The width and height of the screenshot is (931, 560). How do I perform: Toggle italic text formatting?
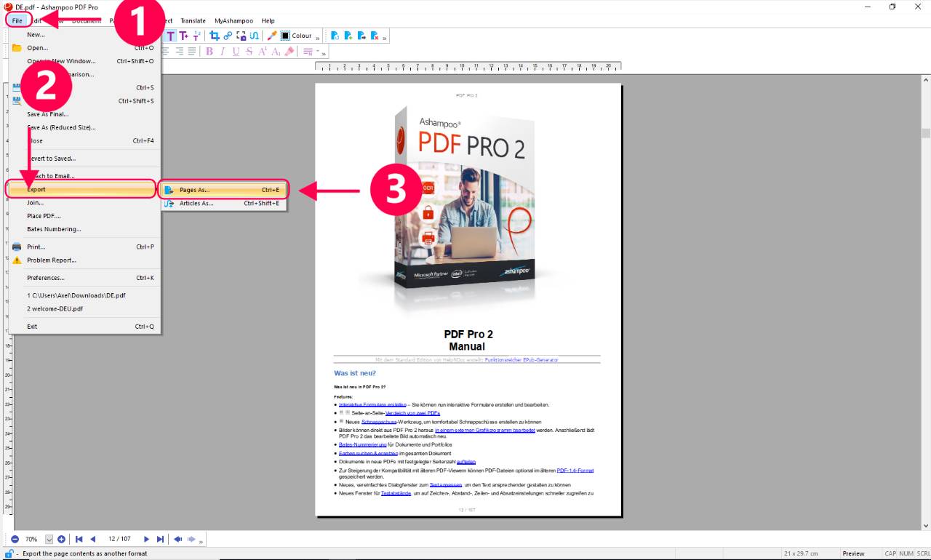[x=223, y=51]
